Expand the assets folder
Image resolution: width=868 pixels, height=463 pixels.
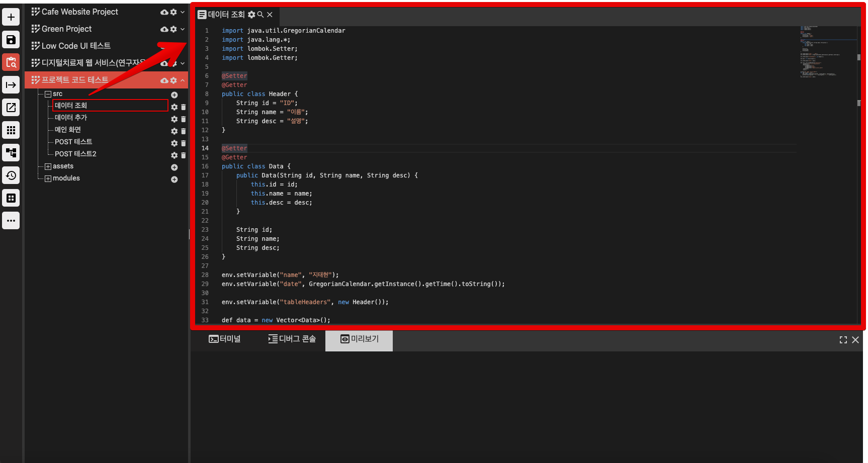(x=48, y=166)
